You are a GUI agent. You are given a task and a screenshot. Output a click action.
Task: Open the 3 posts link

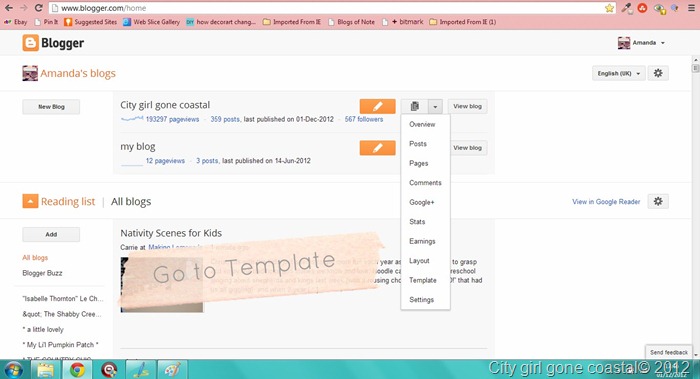coord(207,161)
